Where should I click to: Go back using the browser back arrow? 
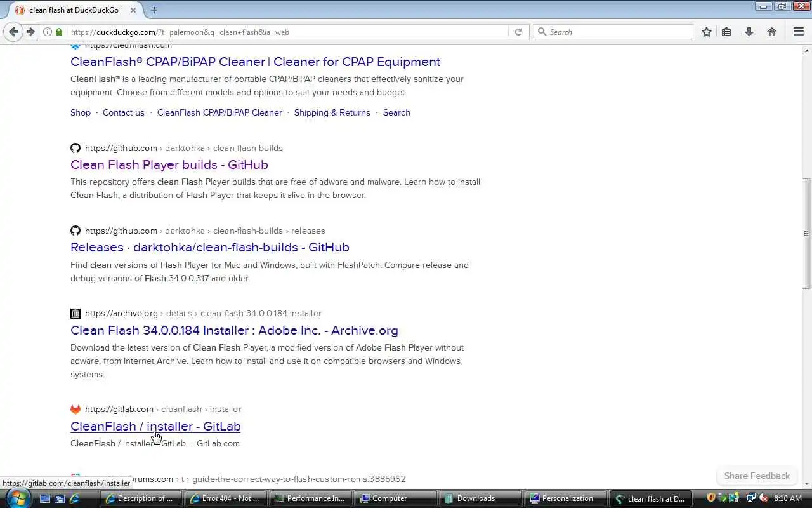pyautogui.click(x=13, y=32)
